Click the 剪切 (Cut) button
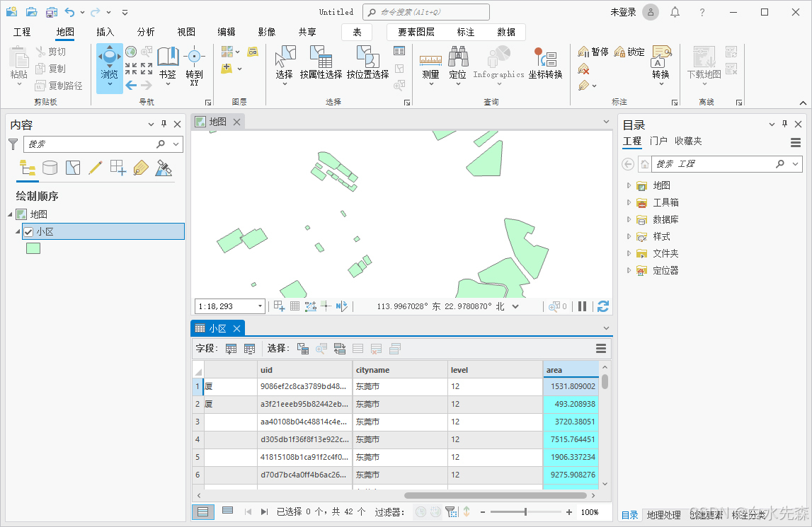 [x=50, y=52]
